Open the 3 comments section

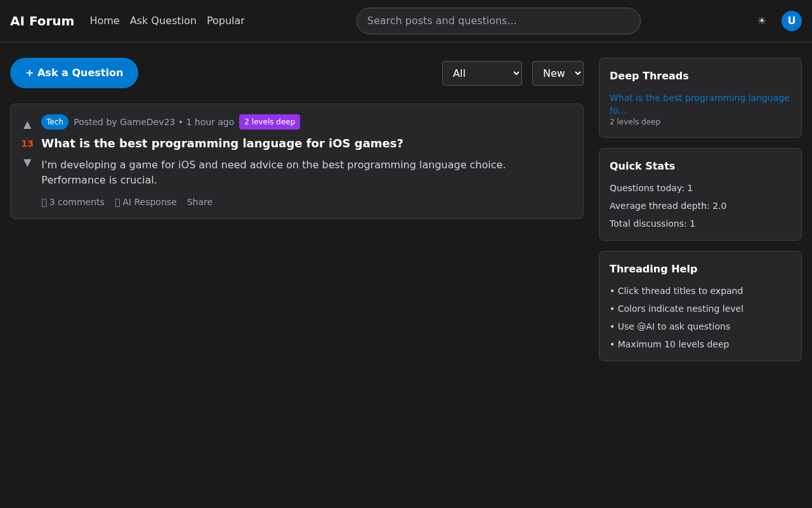pyautogui.click(x=73, y=202)
